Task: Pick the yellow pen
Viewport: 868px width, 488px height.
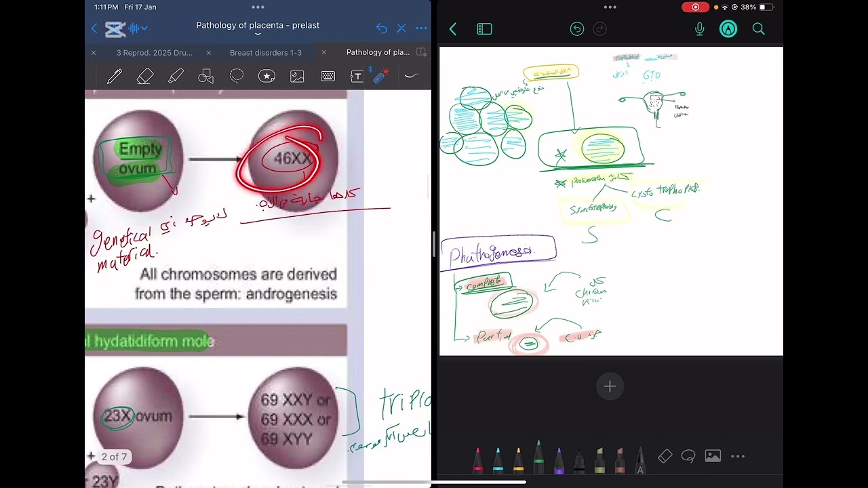Action: coord(519,460)
